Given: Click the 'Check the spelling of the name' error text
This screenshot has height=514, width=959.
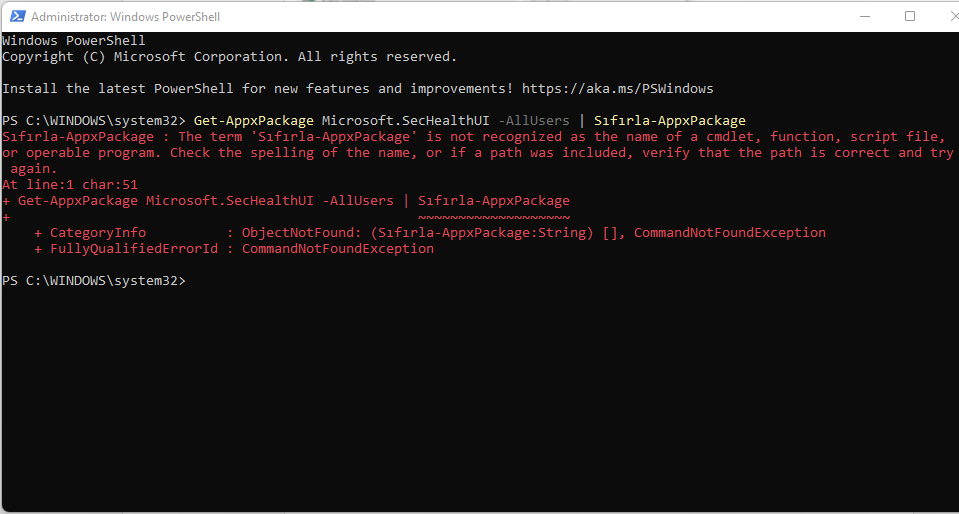Looking at the screenshot, I should click(290, 152).
